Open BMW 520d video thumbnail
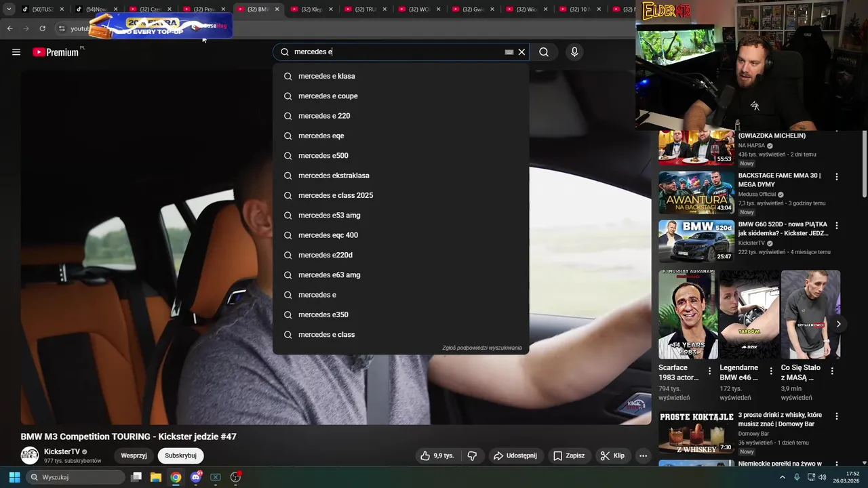The height and width of the screenshot is (488, 868). (x=696, y=241)
